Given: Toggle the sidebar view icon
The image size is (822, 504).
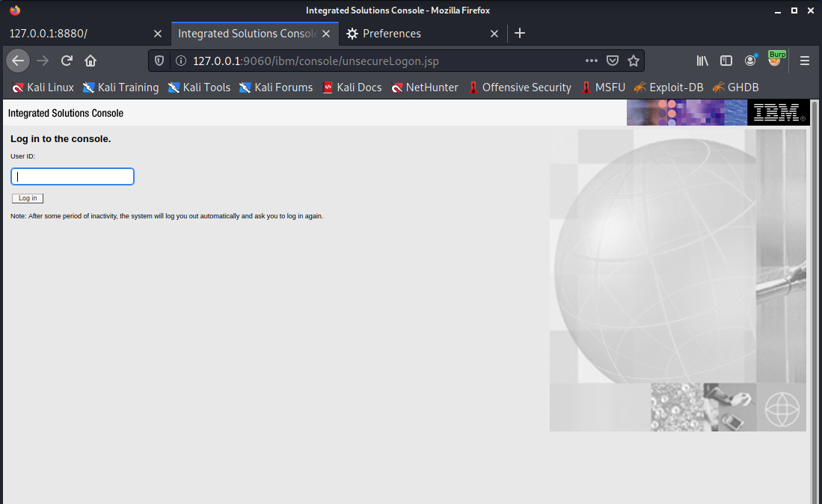Looking at the screenshot, I should pos(726,61).
